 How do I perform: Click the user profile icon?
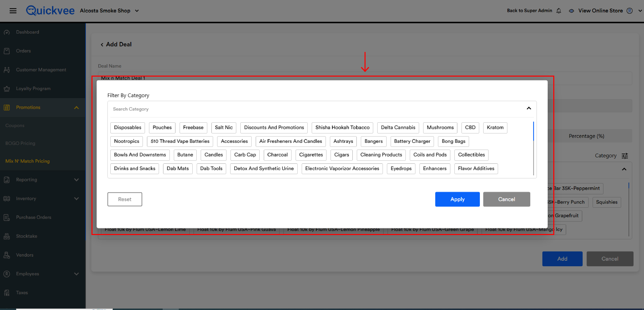click(x=630, y=11)
